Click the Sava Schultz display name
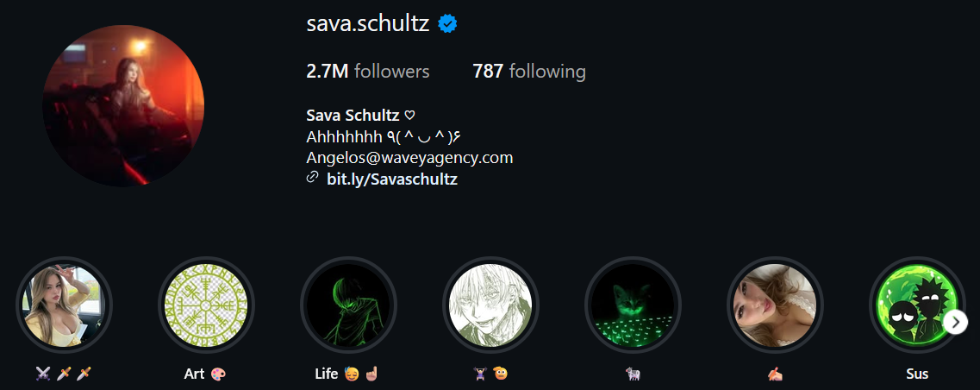This screenshot has width=980, height=390. (x=353, y=116)
